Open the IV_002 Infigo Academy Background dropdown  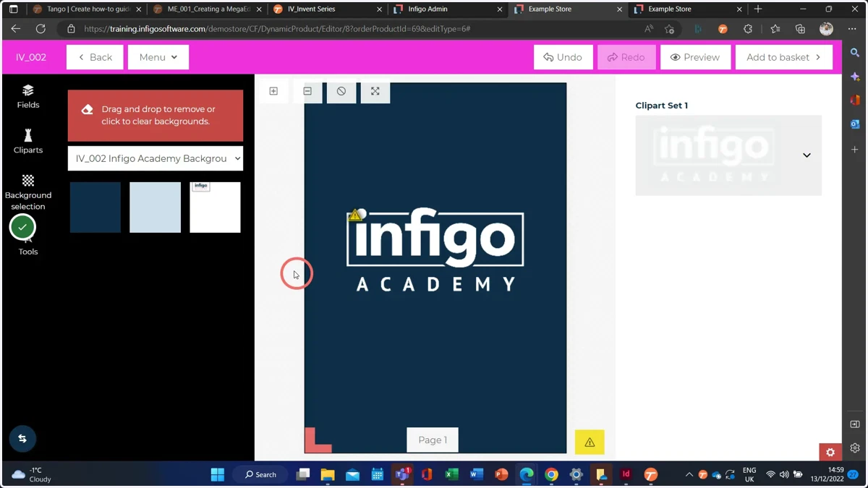pyautogui.click(x=156, y=158)
